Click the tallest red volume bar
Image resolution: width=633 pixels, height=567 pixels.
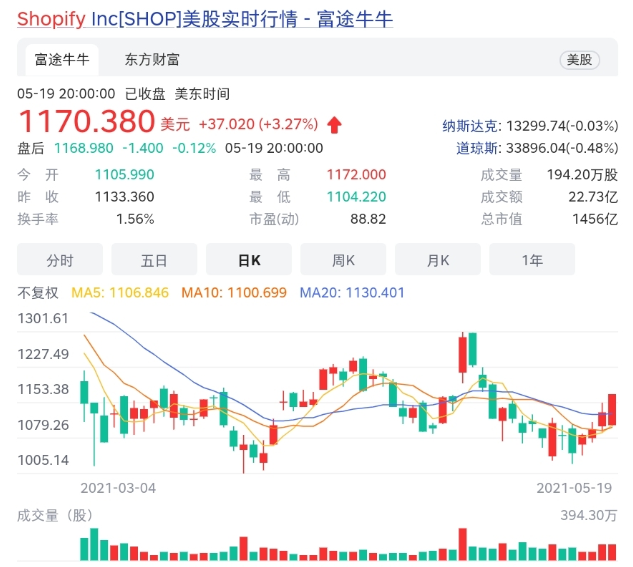click(463, 544)
